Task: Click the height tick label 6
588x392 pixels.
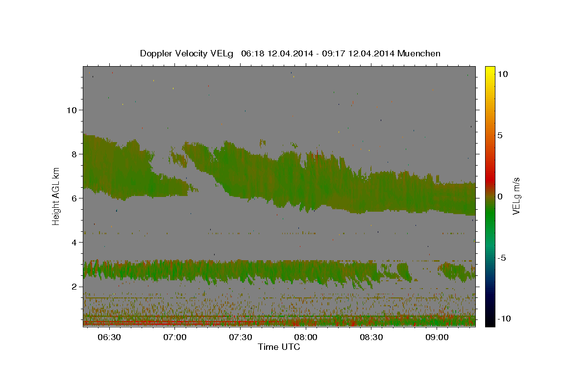Action: (x=74, y=198)
